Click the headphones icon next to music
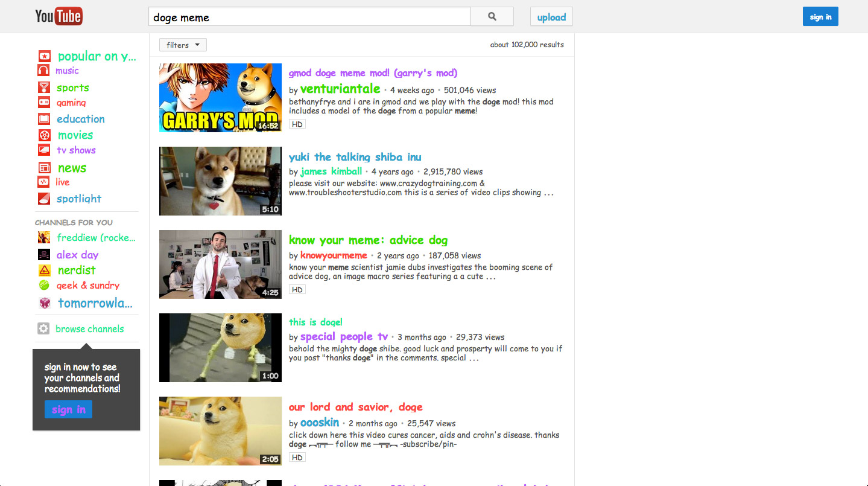 (x=43, y=71)
